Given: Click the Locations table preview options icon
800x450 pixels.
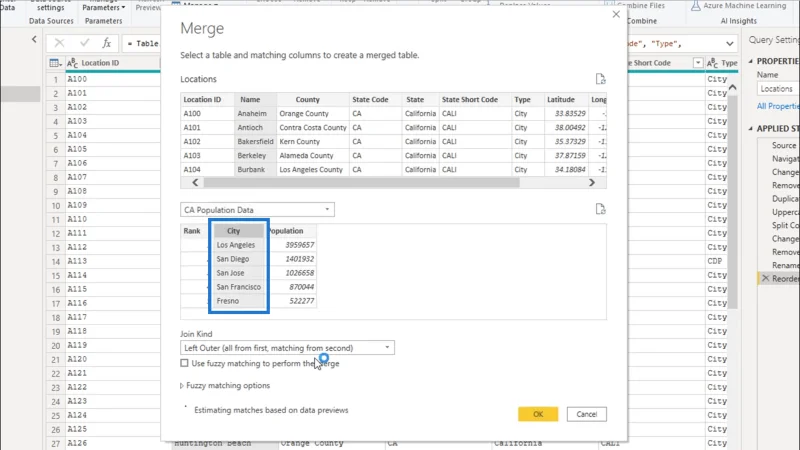Looking at the screenshot, I should pos(601,79).
